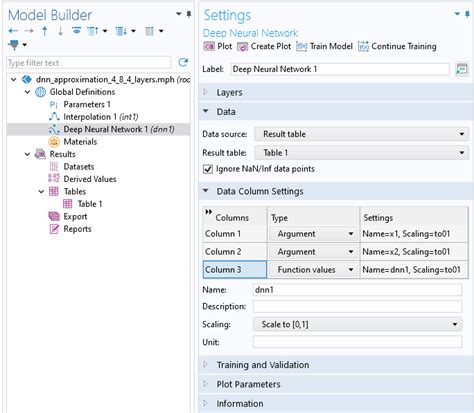
Task: Click the Create Plot icon
Action: 242,47
